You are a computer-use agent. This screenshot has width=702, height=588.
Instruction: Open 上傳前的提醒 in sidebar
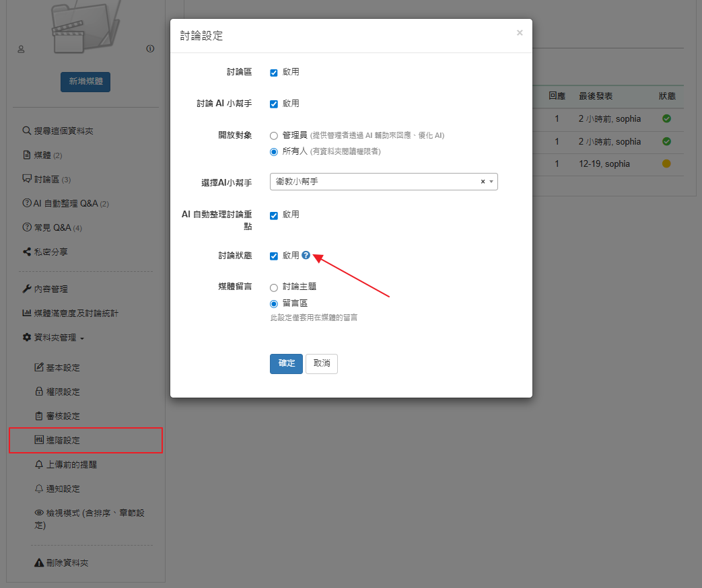pos(71,464)
